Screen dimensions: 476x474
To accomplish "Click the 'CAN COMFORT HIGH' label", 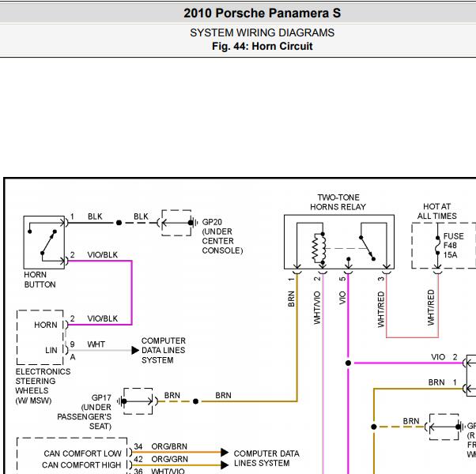I will click(81, 465).
